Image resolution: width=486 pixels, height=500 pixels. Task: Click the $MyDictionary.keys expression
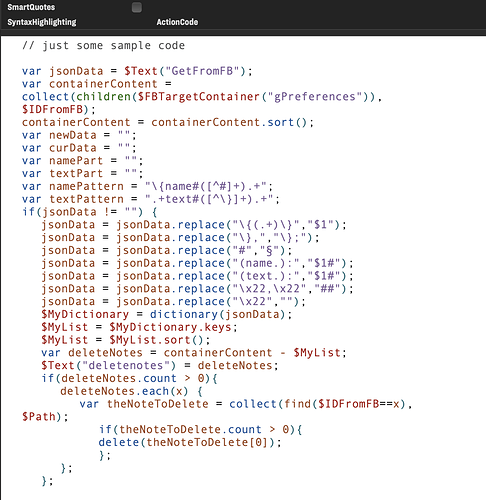170,327
